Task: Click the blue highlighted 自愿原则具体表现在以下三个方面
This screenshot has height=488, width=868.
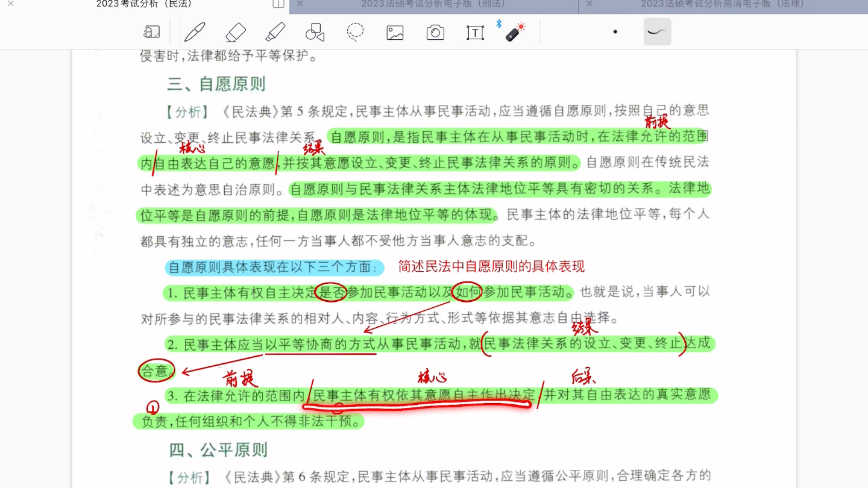Action: [274, 267]
